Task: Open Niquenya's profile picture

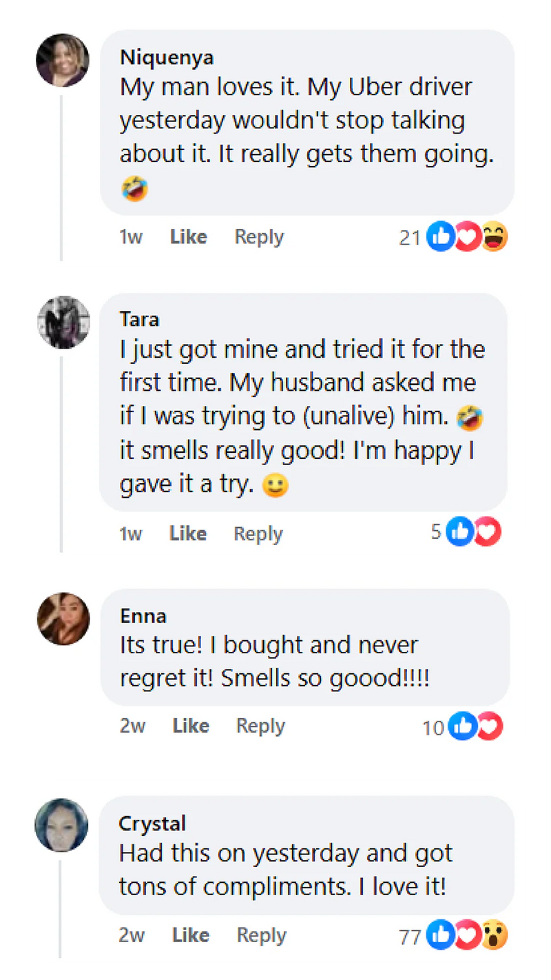Action: pos(63,60)
